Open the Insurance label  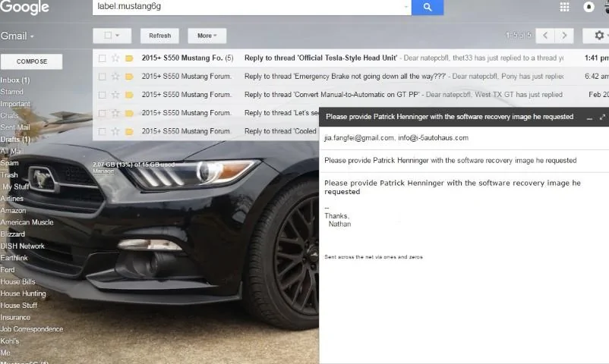coord(15,318)
